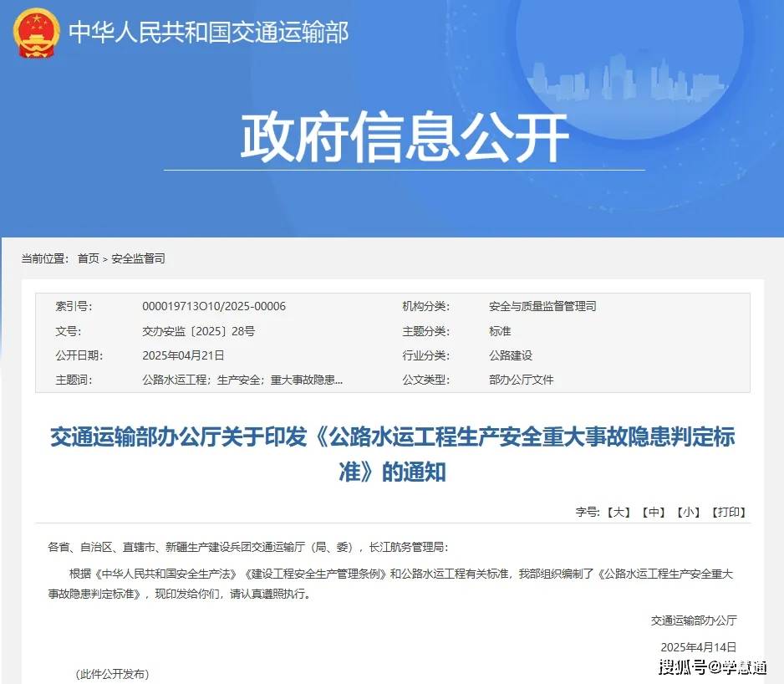Click the 部办公厅文件 document type value

[x=521, y=380]
